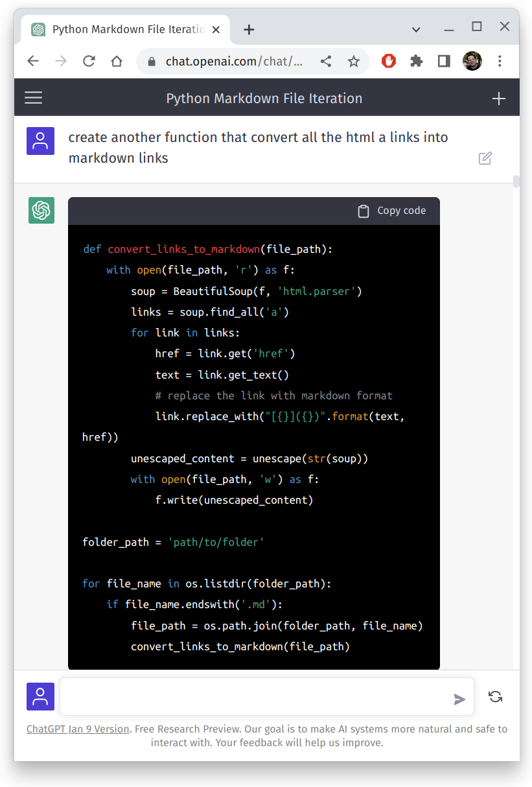532x787 pixels.
Task: Expand the tab search dropdown chevron
Action: 416,29
